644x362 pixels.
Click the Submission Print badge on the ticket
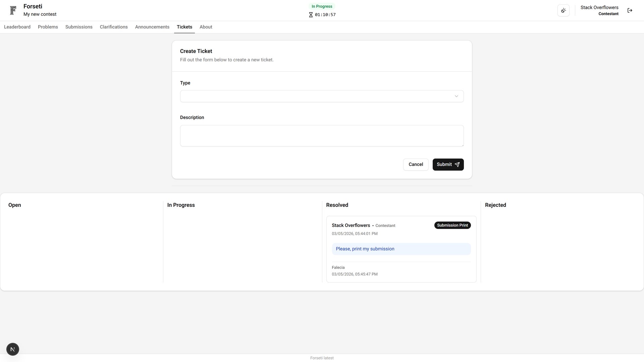click(x=452, y=225)
